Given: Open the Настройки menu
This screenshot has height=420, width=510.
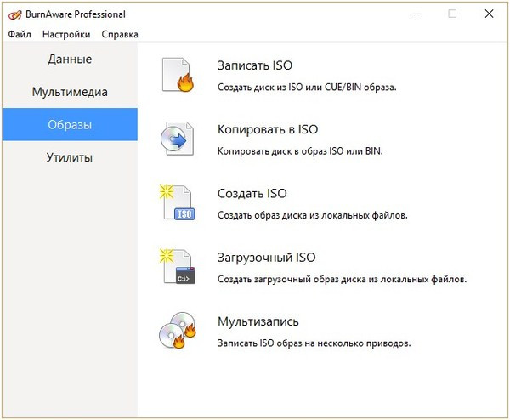Looking at the screenshot, I should (x=66, y=34).
